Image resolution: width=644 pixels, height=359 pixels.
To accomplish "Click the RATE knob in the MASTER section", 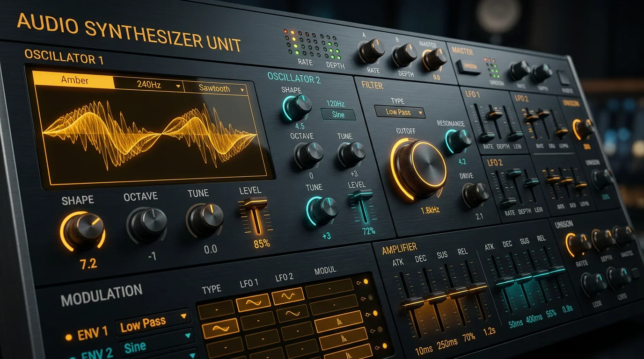I will 520,70.
